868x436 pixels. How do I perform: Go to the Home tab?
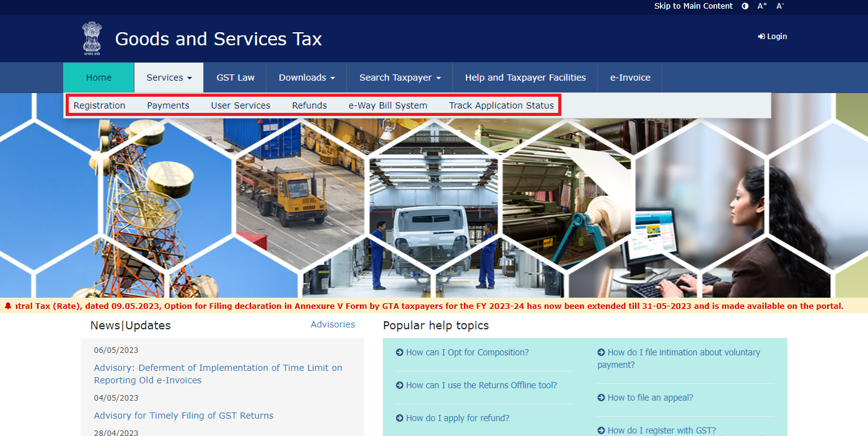(x=99, y=78)
